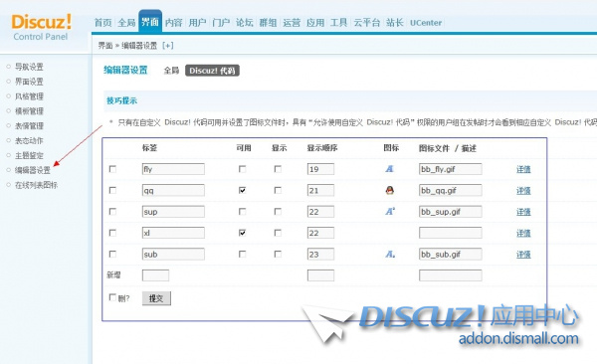The image size is (597, 364).
Task: Click the qq penguin icon
Action: point(389,190)
